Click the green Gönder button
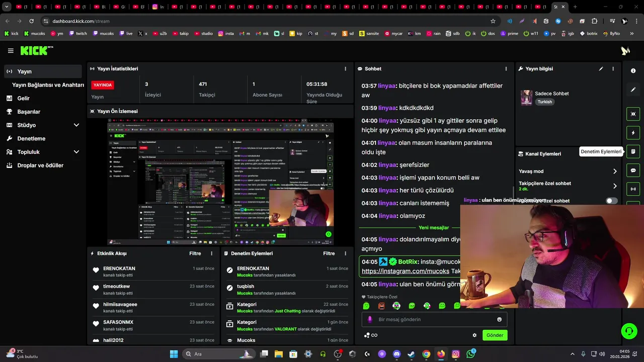Screen dimensions: 644x362 point(495,335)
